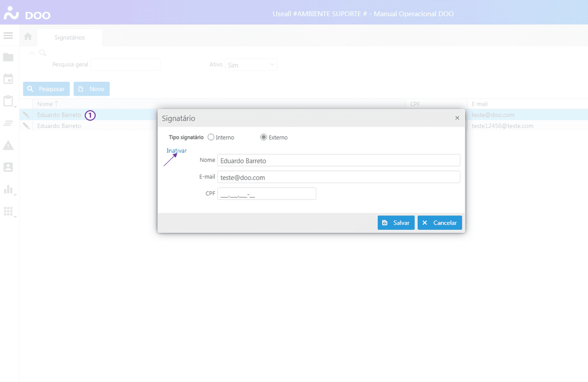
Task: Open the warning triangle alerts icon
Action: [x=8, y=145]
